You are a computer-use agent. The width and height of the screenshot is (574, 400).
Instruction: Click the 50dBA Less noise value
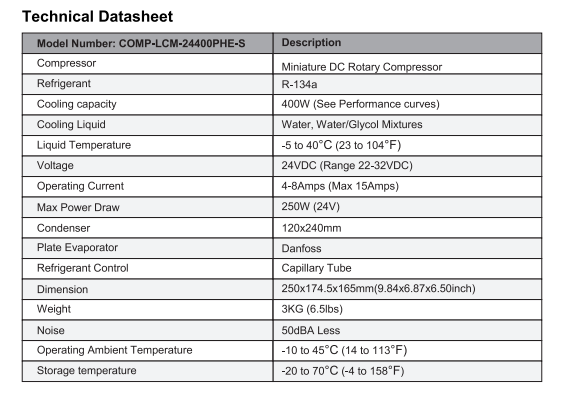[310, 330]
